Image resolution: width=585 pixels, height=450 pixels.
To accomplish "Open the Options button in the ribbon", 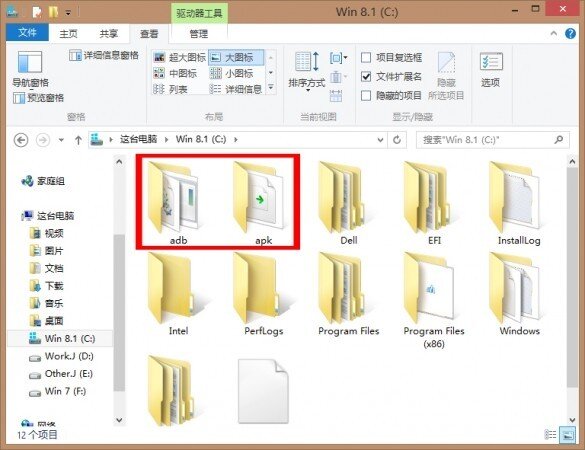I will (491, 70).
